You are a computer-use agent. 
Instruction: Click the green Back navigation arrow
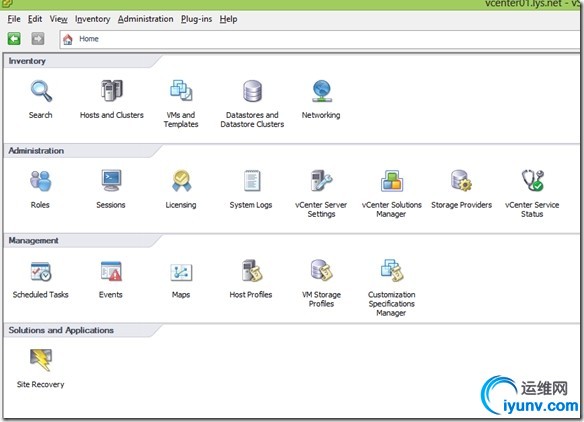pyautogui.click(x=14, y=39)
